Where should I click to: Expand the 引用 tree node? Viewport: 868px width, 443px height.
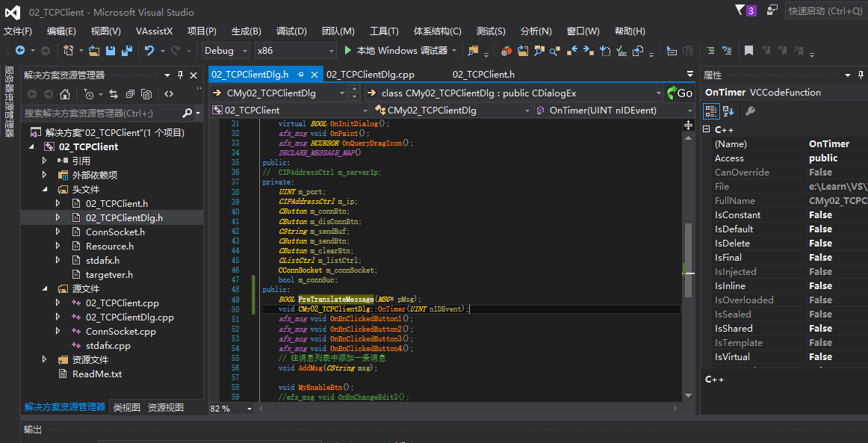[45, 161]
